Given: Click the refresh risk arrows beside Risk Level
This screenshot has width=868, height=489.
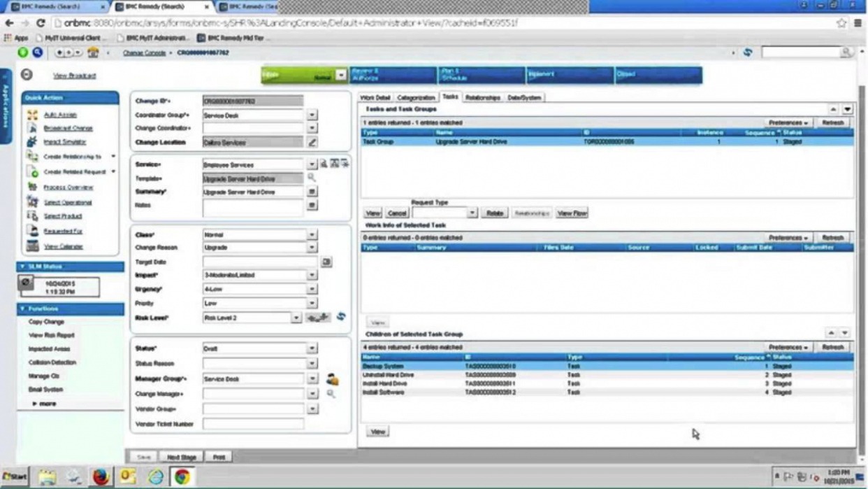Looking at the screenshot, I should 341,317.
